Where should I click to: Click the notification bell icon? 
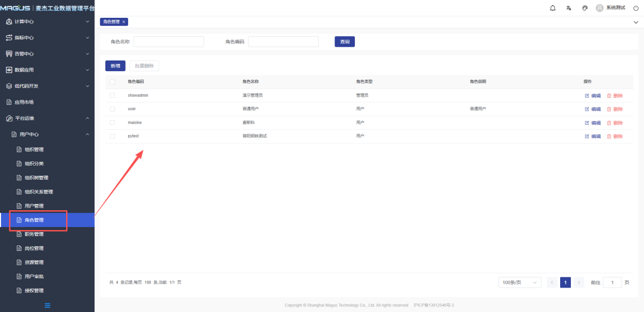pos(553,8)
